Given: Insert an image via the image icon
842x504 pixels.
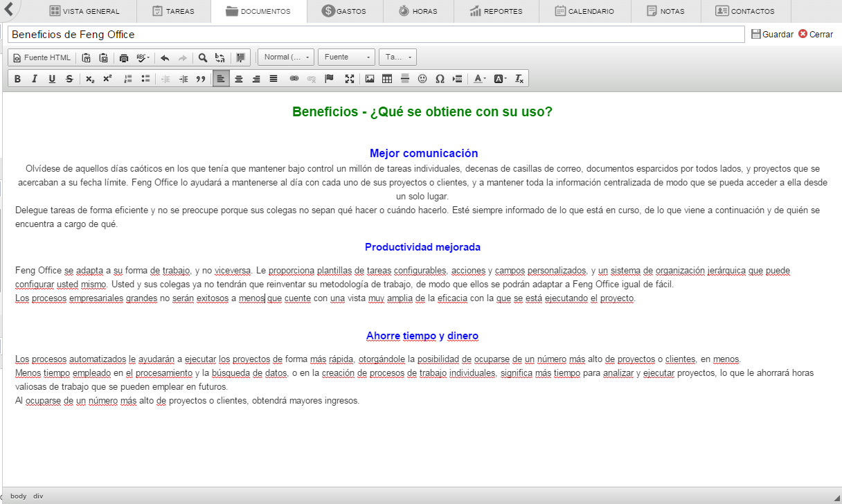Looking at the screenshot, I should tap(370, 79).
